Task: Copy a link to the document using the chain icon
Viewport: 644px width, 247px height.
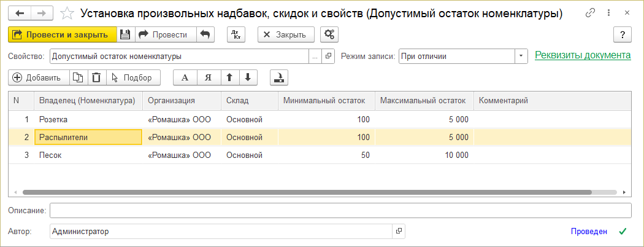Action: point(590,13)
